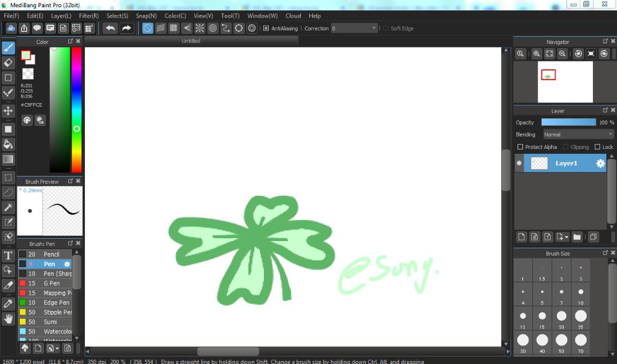The image size is (617, 364).
Task: Select the Sumi brush
Action: [45, 322]
